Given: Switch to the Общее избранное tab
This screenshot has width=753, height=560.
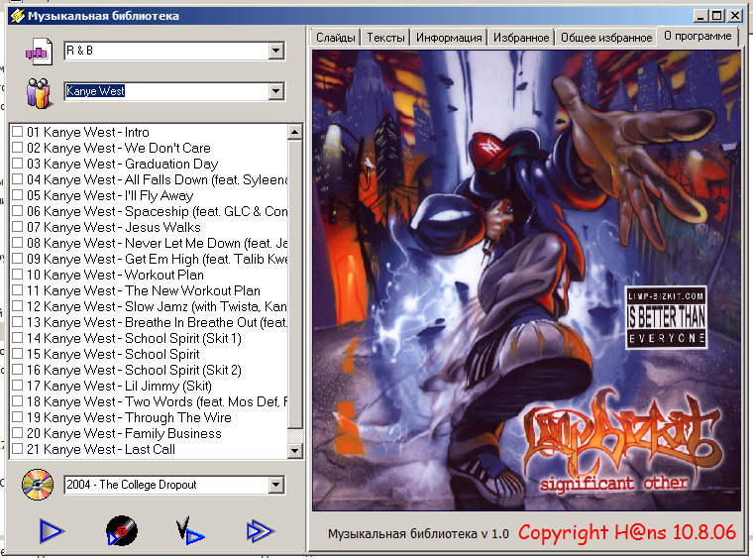Looking at the screenshot, I should click(606, 38).
